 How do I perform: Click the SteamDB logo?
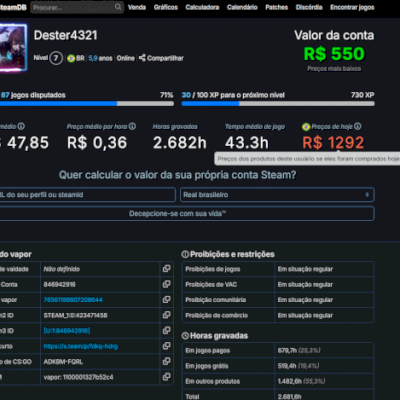pos(13,7)
